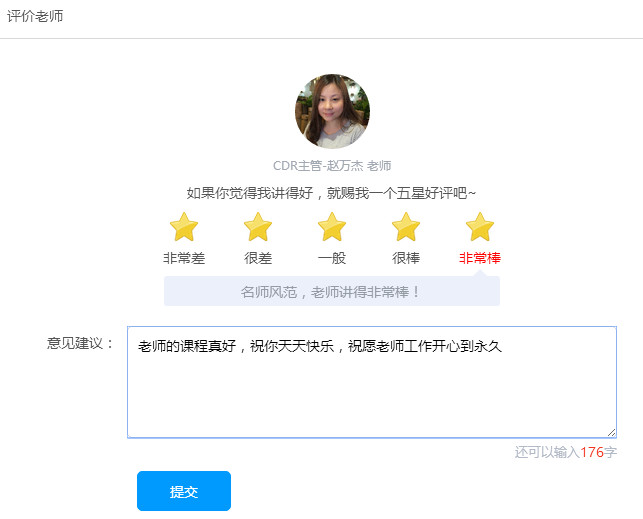Click the 很差 rating label
The height and width of the screenshot is (519, 643).
click(258, 258)
